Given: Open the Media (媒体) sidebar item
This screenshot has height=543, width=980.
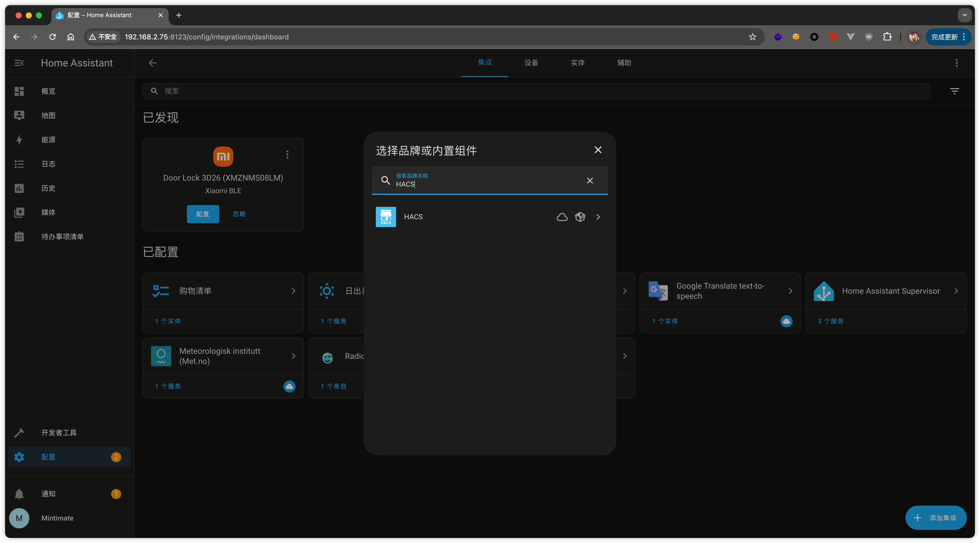Looking at the screenshot, I should tap(48, 212).
